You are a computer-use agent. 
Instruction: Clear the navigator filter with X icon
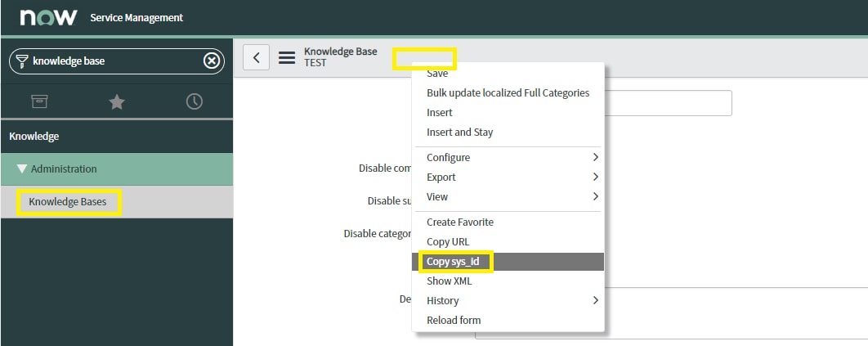pos(211,61)
